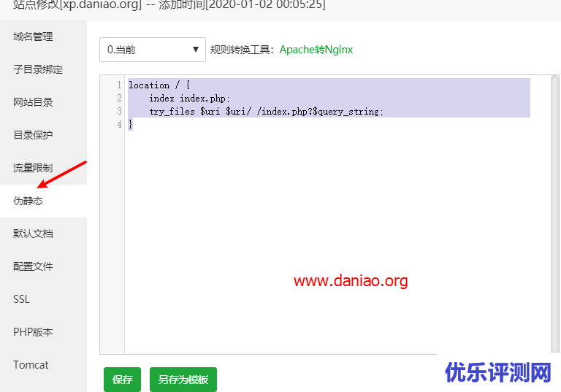The width and height of the screenshot is (561, 392).
Task: Open the 默认文档 section
Action: click(x=34, y=234)
